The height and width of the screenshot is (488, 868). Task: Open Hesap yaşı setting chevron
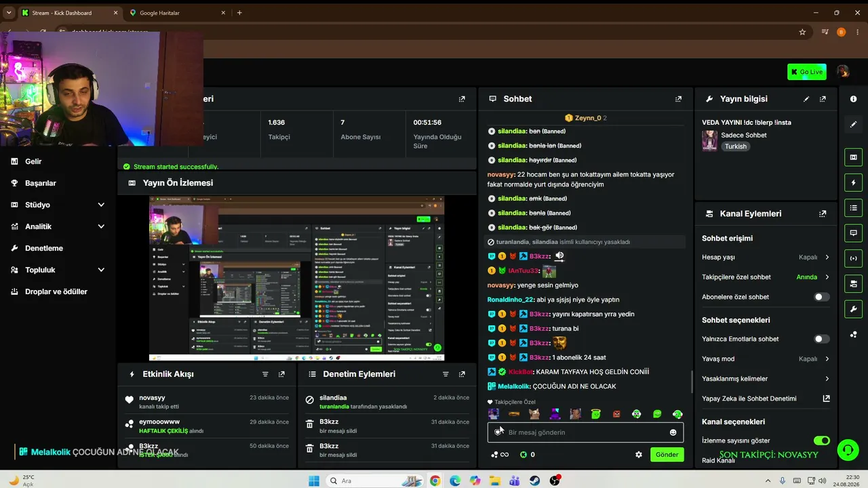point(827,258)
